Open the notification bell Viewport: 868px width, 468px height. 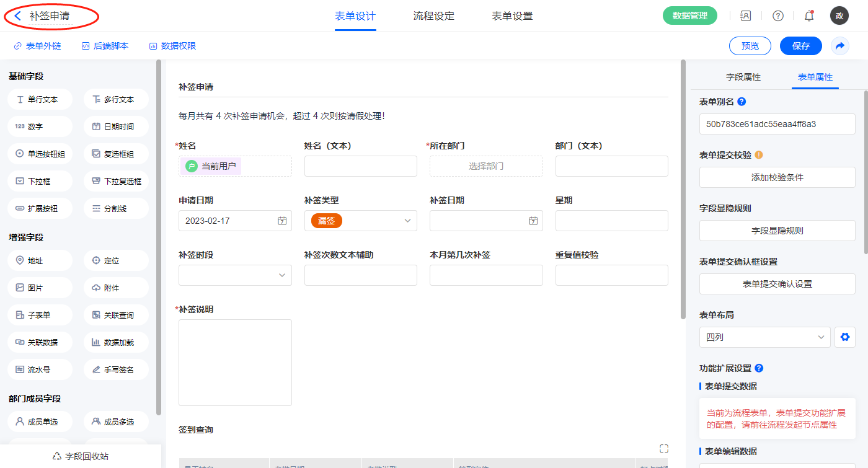pyautogui.click(x=809, y=16)
